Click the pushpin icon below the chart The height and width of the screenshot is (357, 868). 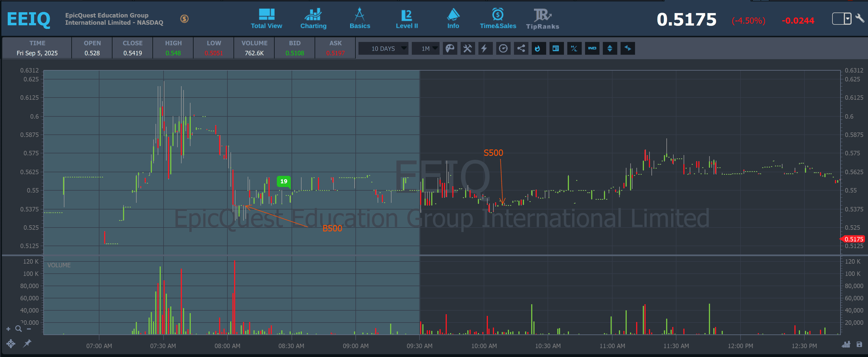pyautogui.click(x=27, y=343)
